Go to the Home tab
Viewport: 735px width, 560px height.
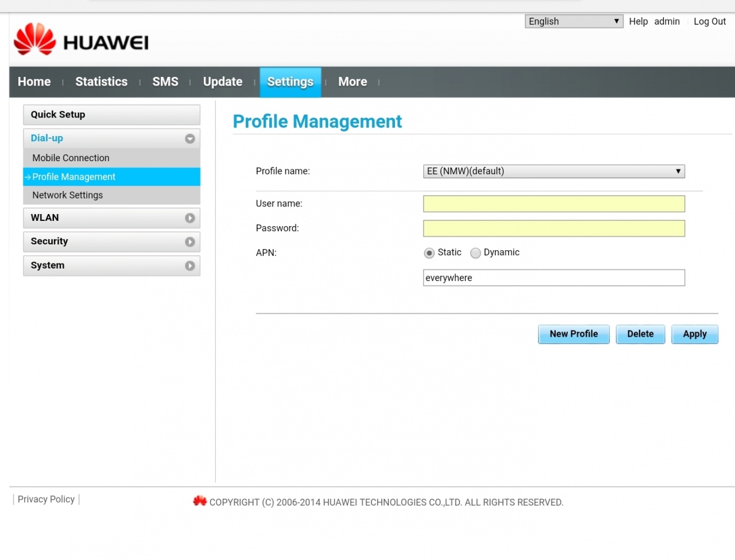coord(34,81)
